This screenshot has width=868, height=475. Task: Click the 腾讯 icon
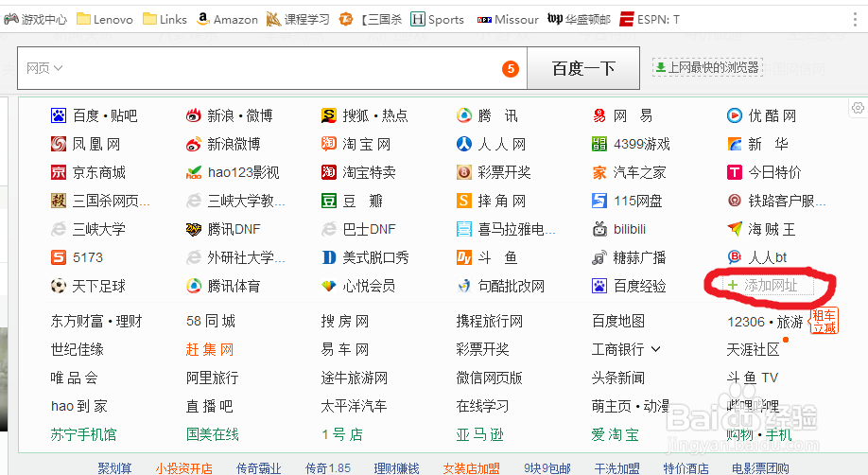464,115
